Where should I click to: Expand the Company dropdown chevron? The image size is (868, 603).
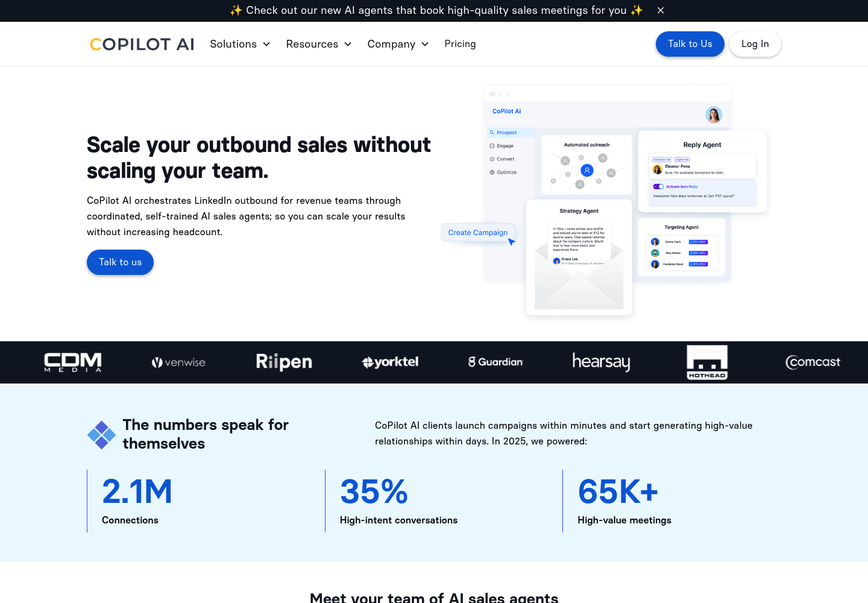click(425, 44)
